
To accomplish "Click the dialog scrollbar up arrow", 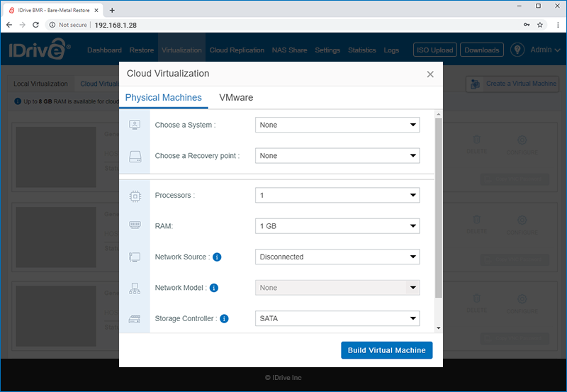I will tap(439, 114).
